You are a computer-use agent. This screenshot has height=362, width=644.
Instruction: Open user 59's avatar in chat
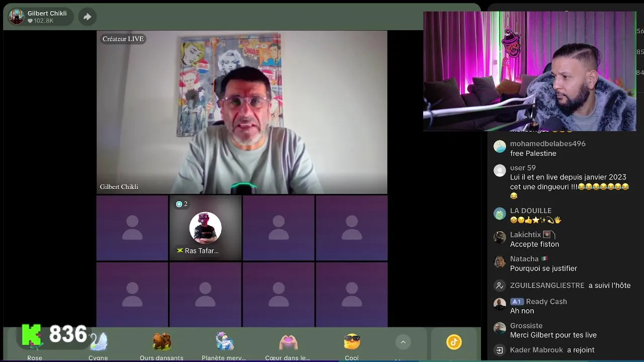pos(500,170)
